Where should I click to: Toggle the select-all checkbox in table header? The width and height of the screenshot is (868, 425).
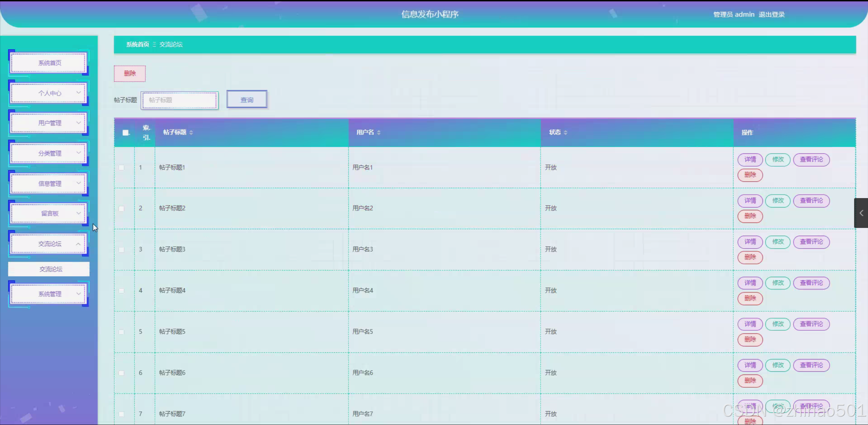(x=126, y=133)
